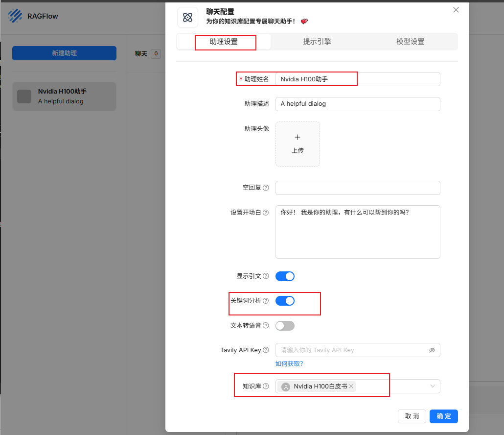Click the plus upload avatar icon
Image resolution: width=504 pixels, height=435 pixels.
[x=298, y=137]
